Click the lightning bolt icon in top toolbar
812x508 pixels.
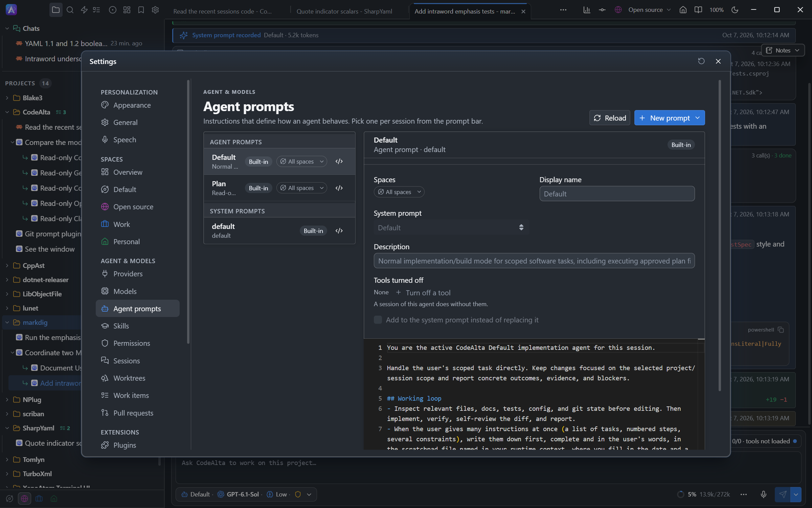[84, 10]
